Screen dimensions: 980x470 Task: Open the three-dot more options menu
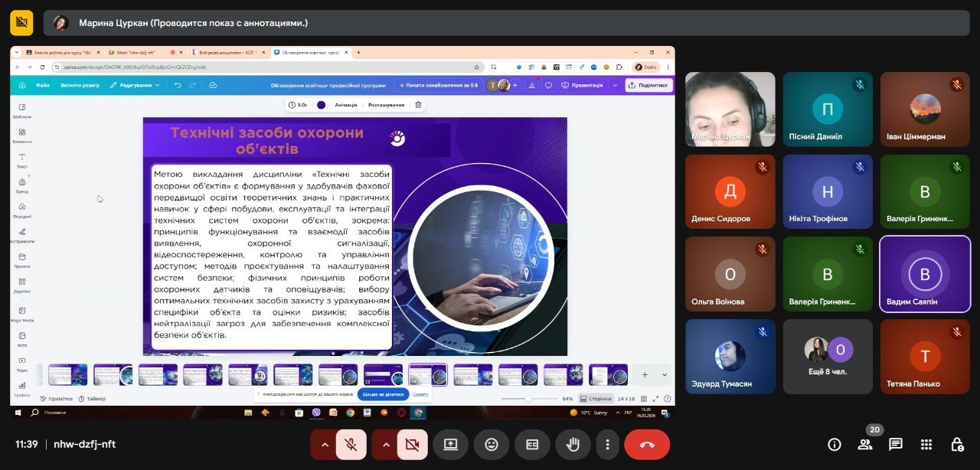coord(607,445)
